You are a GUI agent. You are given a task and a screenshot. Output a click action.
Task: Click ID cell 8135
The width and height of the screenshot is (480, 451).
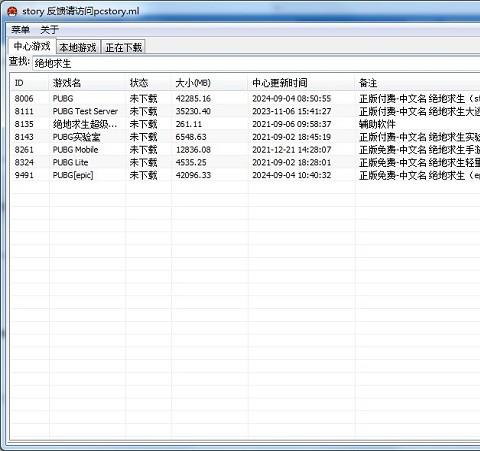pyautogui.click(x=24, y=124)
